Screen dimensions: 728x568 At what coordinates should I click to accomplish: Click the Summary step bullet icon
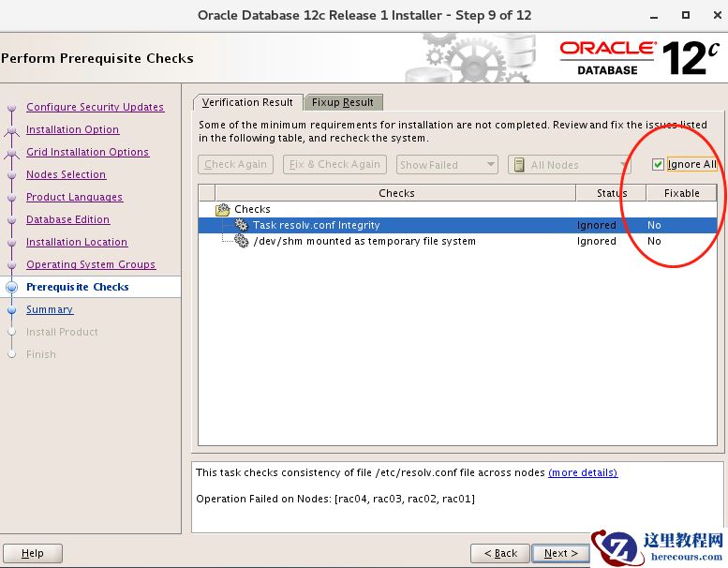(11, 310)
